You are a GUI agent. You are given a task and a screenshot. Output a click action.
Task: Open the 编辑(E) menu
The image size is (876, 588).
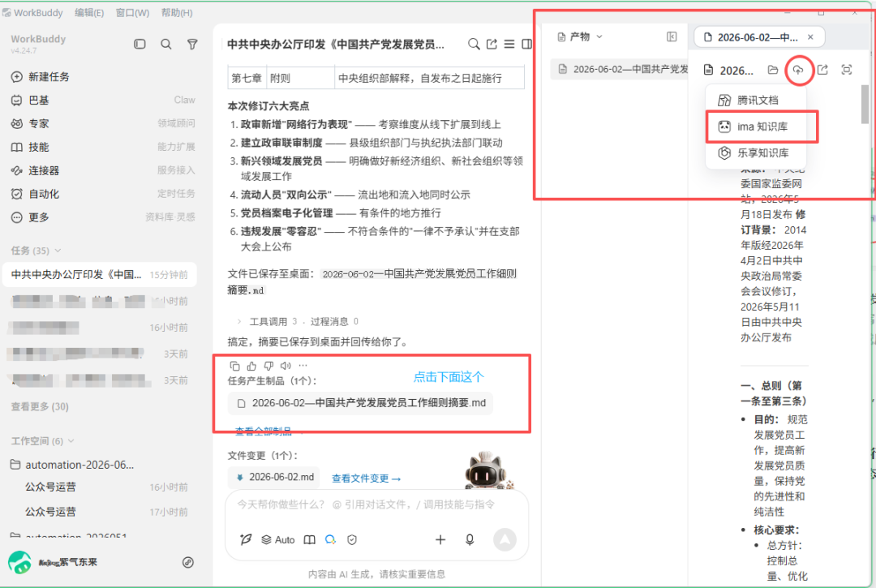tap(89, 12)
